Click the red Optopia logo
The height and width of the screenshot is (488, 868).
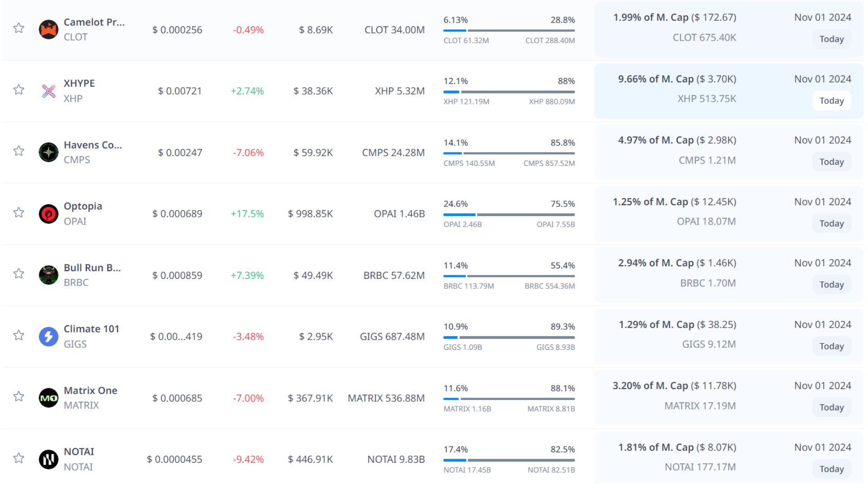[x=48, y=214]
